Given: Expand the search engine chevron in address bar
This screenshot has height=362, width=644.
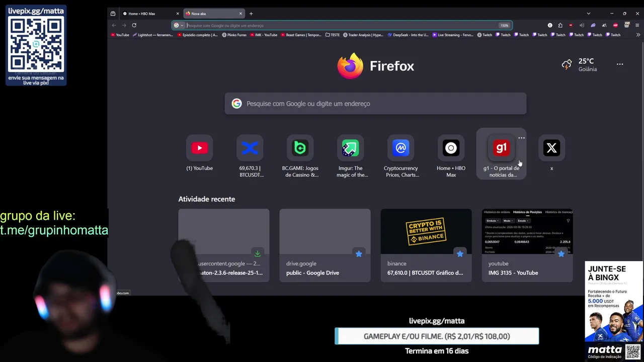Looking at the screenshot, I should 182,25.
